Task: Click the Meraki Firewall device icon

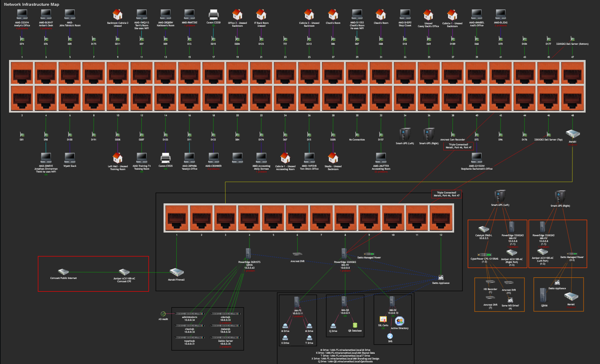Action: (176, 273)
